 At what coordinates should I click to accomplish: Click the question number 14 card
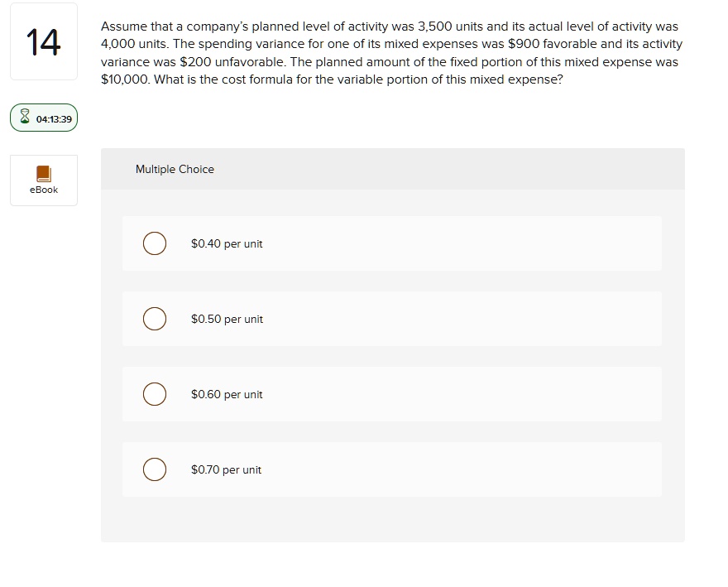[43, 41]
